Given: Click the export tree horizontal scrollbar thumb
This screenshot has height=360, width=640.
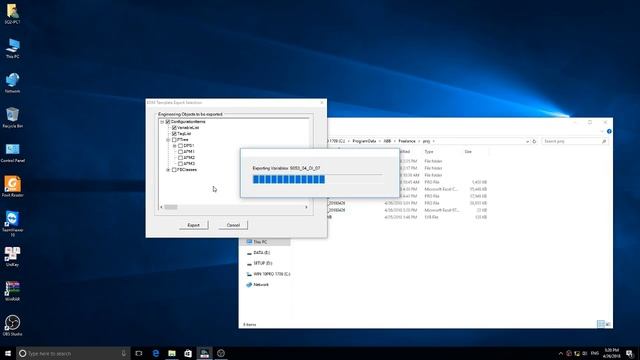Looking at the screenshot, I should 171,207.
